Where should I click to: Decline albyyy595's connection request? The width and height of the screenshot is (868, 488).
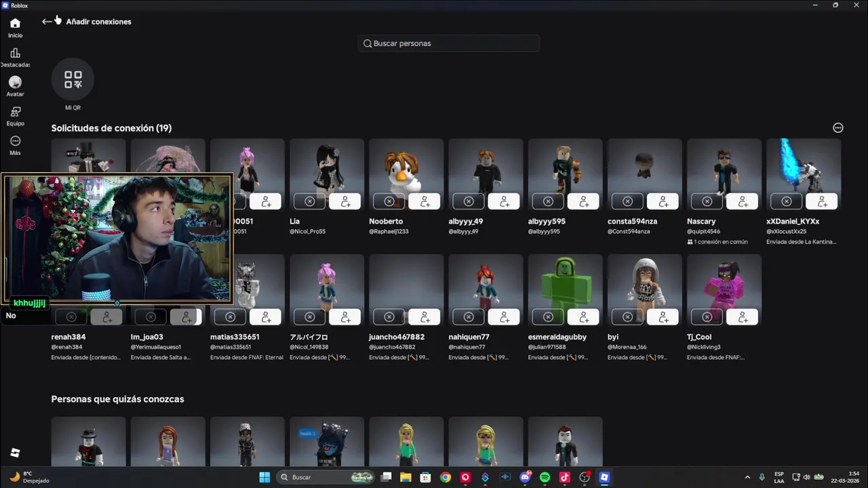tap(547, 202)
